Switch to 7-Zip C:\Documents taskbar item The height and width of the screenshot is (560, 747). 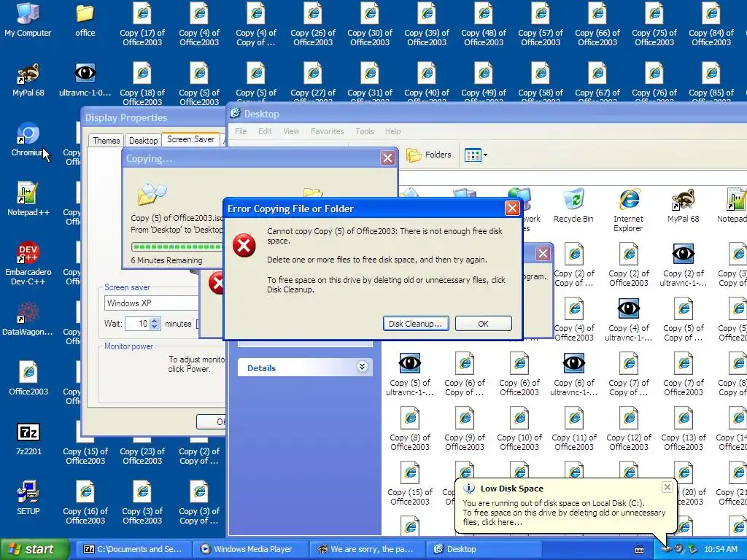pos(133,549)
